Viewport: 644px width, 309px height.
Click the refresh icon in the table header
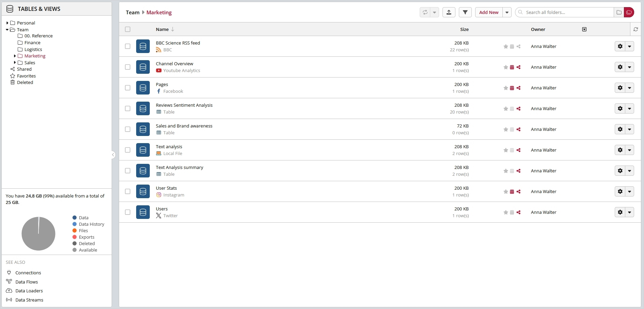pos(635,29)
